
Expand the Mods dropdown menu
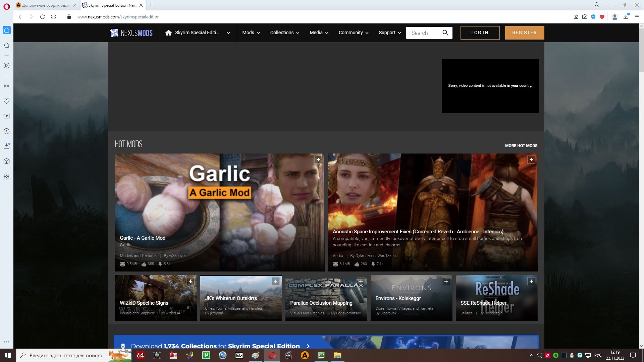point(251,33)
